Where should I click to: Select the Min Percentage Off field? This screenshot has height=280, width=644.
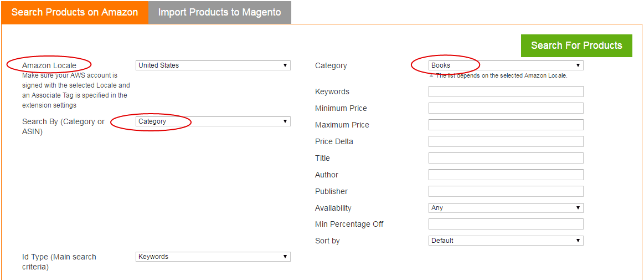[x=506, y=224]
